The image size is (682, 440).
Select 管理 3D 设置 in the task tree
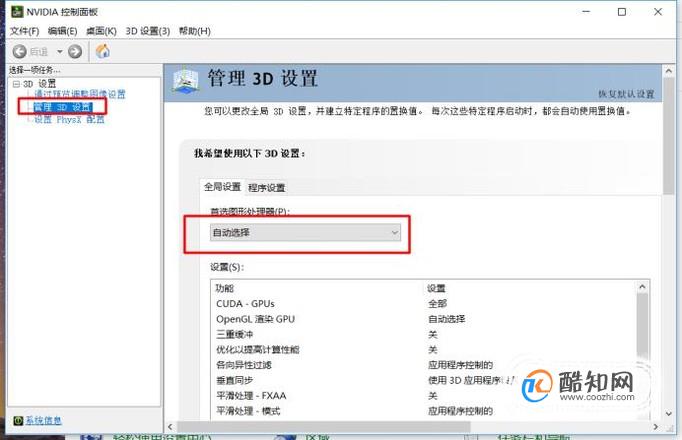point(63,107)
